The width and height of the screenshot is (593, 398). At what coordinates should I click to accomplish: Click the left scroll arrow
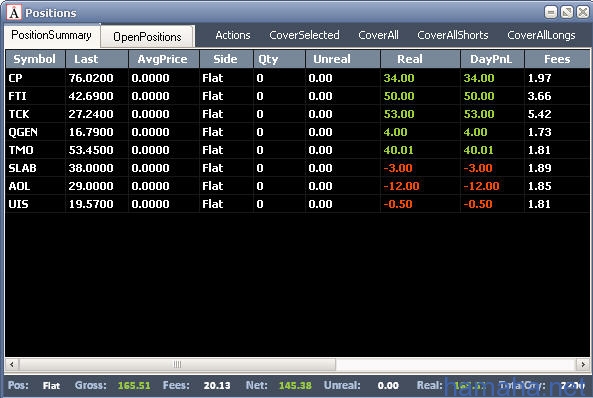[x=12, y=364]
